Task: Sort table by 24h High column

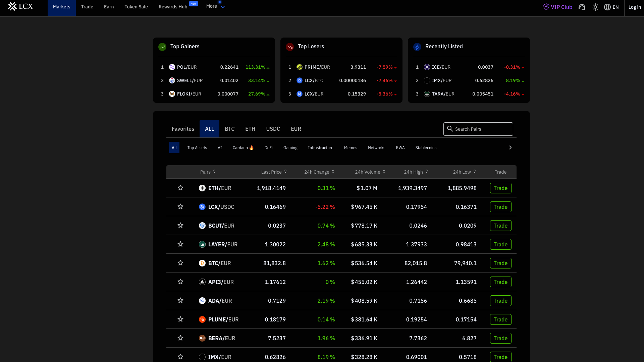Action: point(416,172)
